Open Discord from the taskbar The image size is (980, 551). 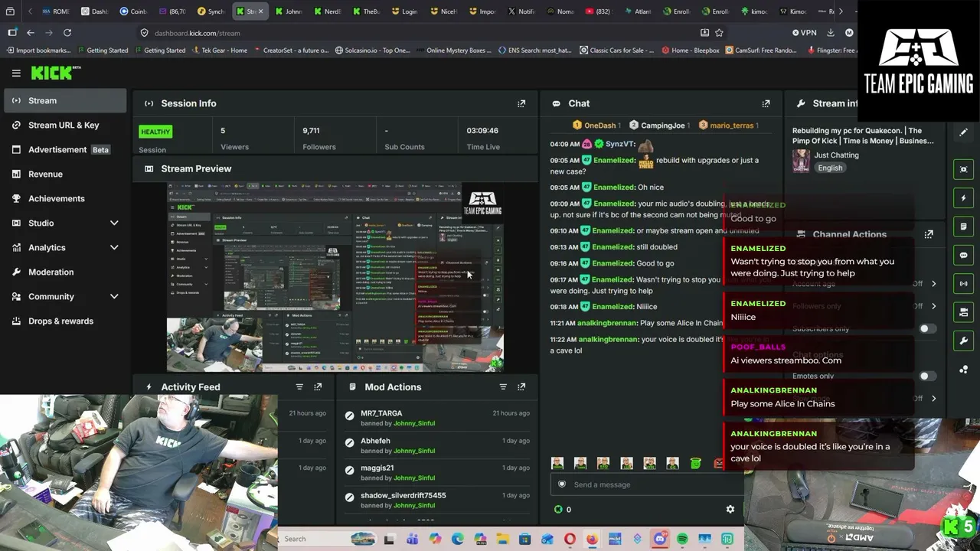[659, 539]
